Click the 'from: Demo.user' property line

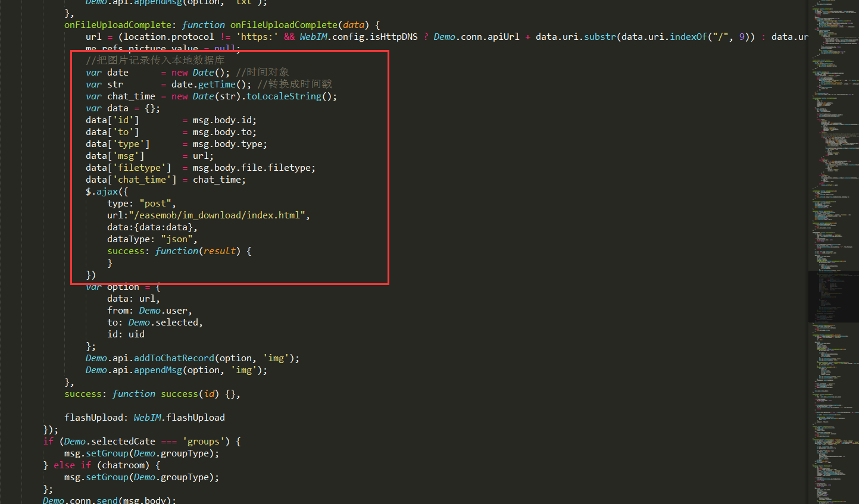(x=149, y=311)
